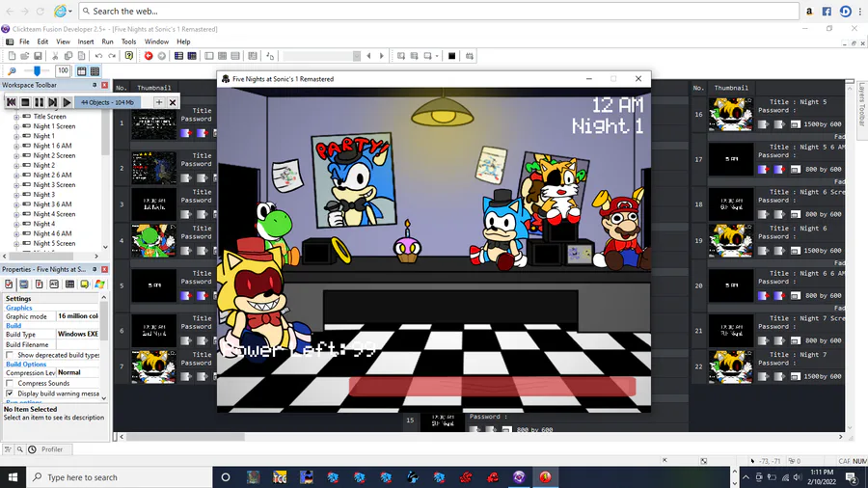Open the Graphic mode value dropdown

[78, 316]
